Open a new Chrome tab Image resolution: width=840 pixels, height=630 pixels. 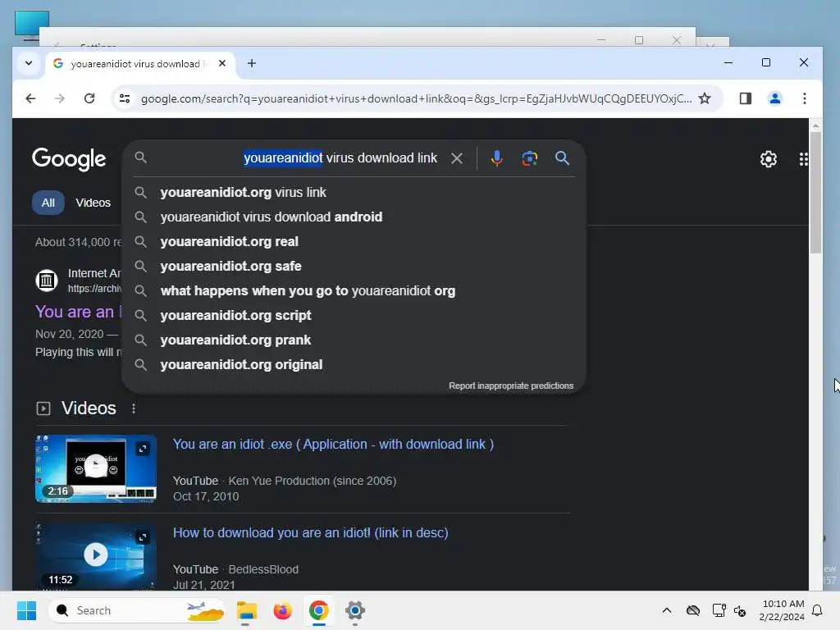tap(251, 63)
